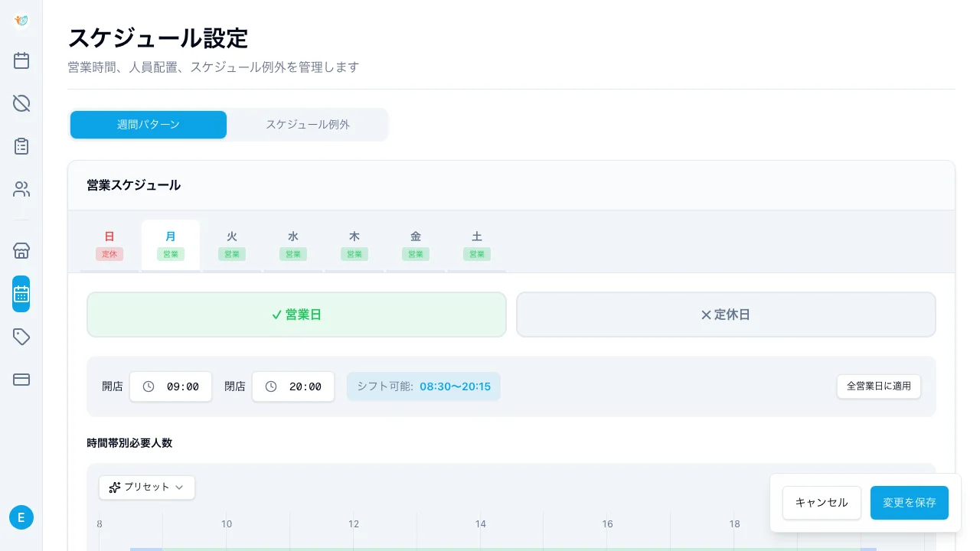980x551 pixels.
Task: Click the clock icon beside 開店 time
Action: point(149,386)
